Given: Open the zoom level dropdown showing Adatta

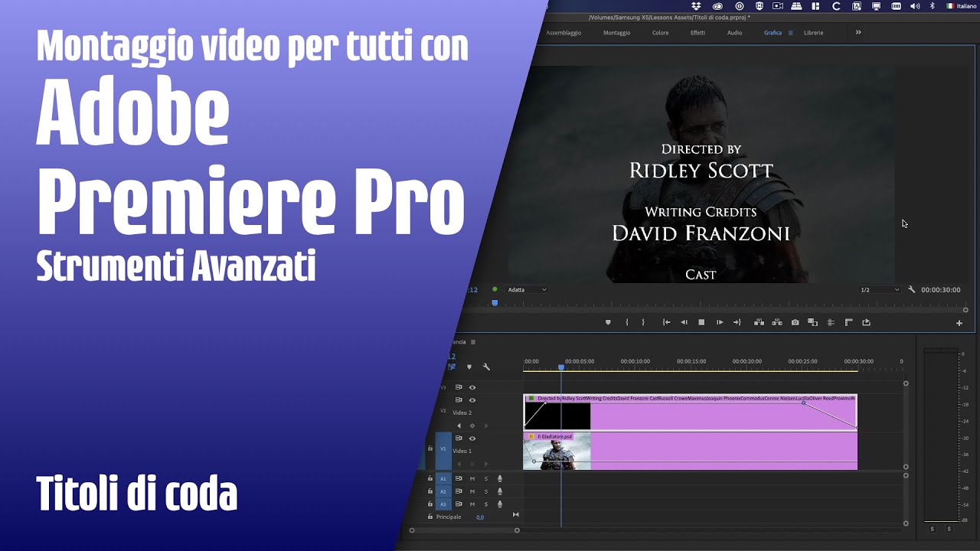Looking at the screenshot, I should 527,290.
